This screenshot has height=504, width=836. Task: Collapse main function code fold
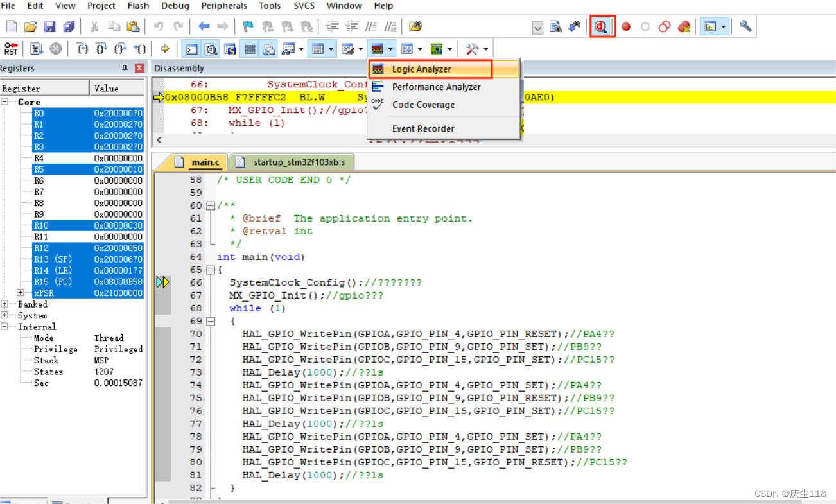tap(210, 270)
